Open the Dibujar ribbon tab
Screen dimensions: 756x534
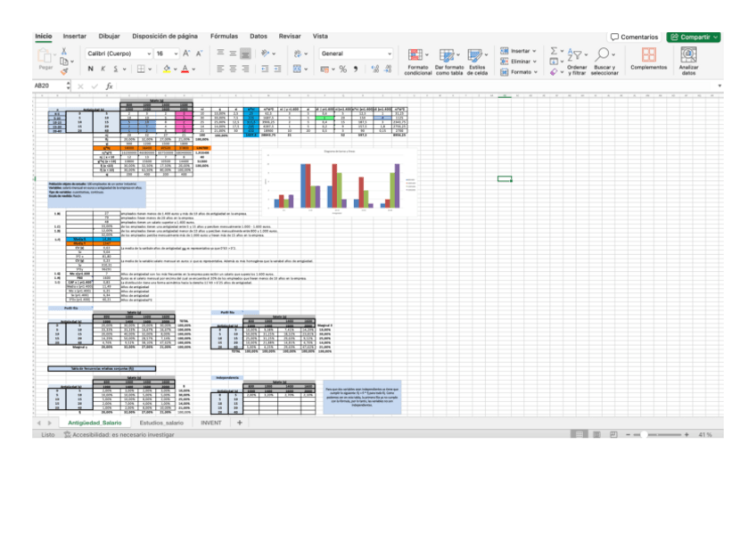(109, 37)
